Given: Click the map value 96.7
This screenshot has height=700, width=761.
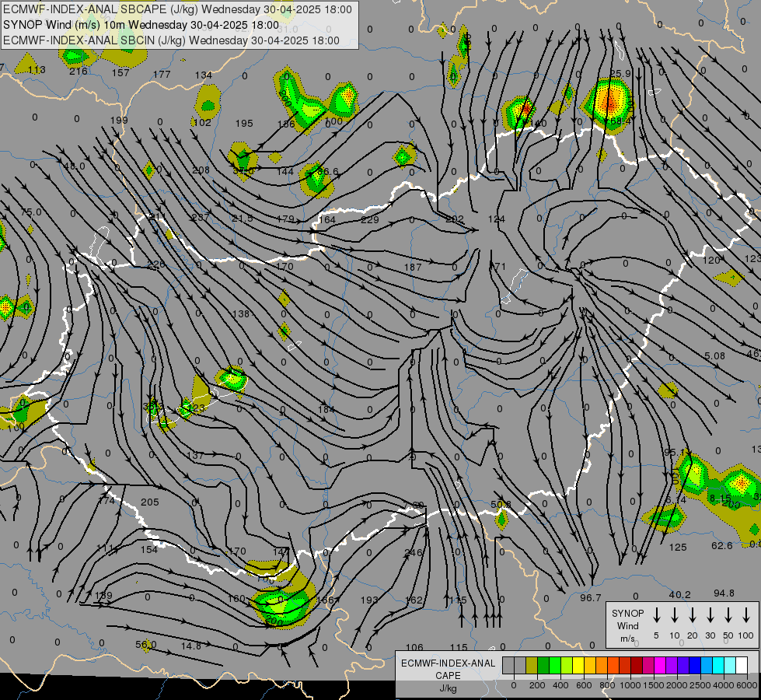Looking at the screenshot, I should [x=591, y=597].
